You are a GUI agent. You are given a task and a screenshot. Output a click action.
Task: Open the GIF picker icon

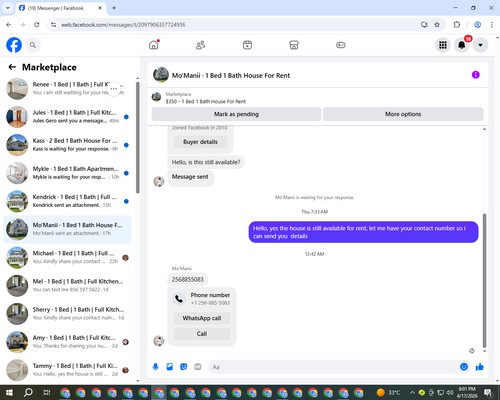(198, 367)
